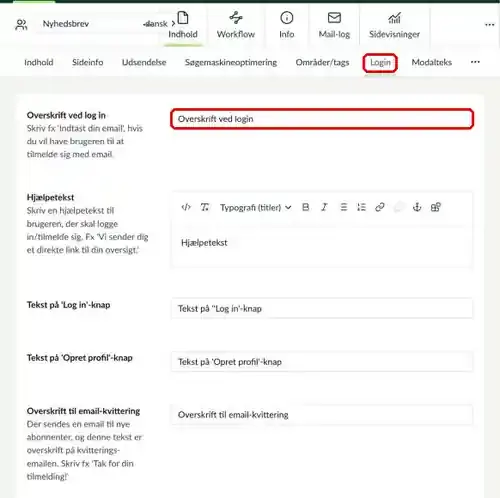Open the Mail-log envelope tab
The height and width of the screenshot is (498, 500).
coord(334,25)
